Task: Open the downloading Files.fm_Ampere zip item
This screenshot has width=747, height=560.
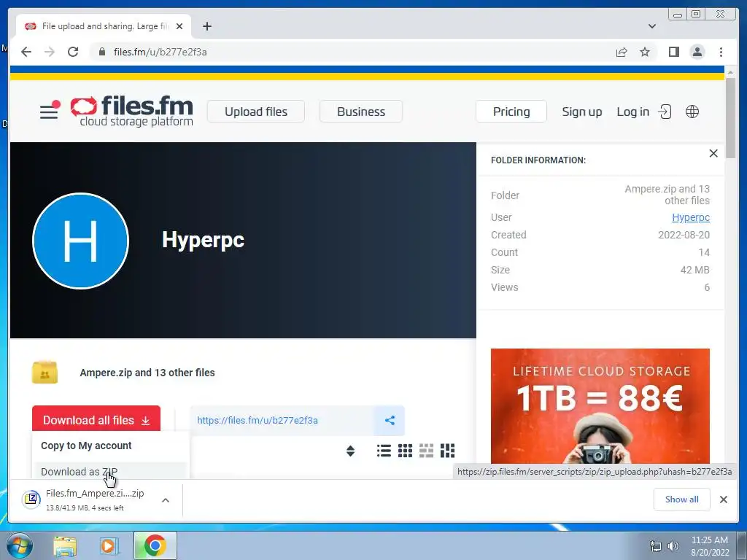Action: click(85, 500)
